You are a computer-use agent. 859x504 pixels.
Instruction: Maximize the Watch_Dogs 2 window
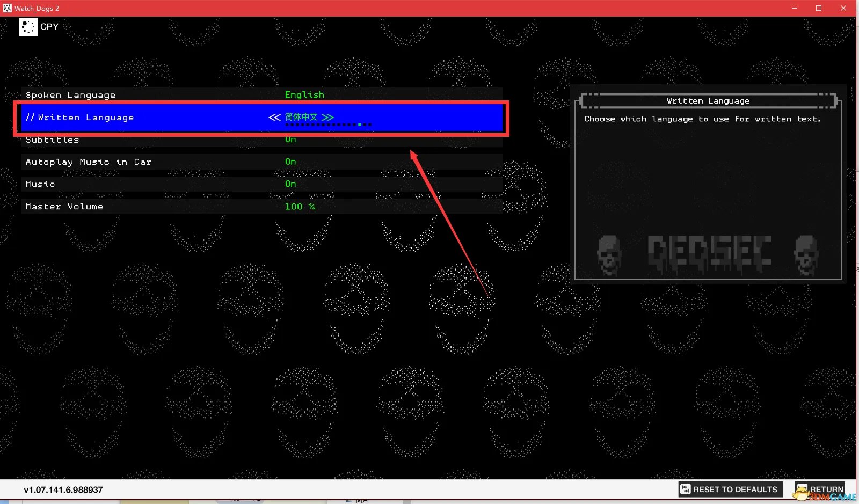819,8
